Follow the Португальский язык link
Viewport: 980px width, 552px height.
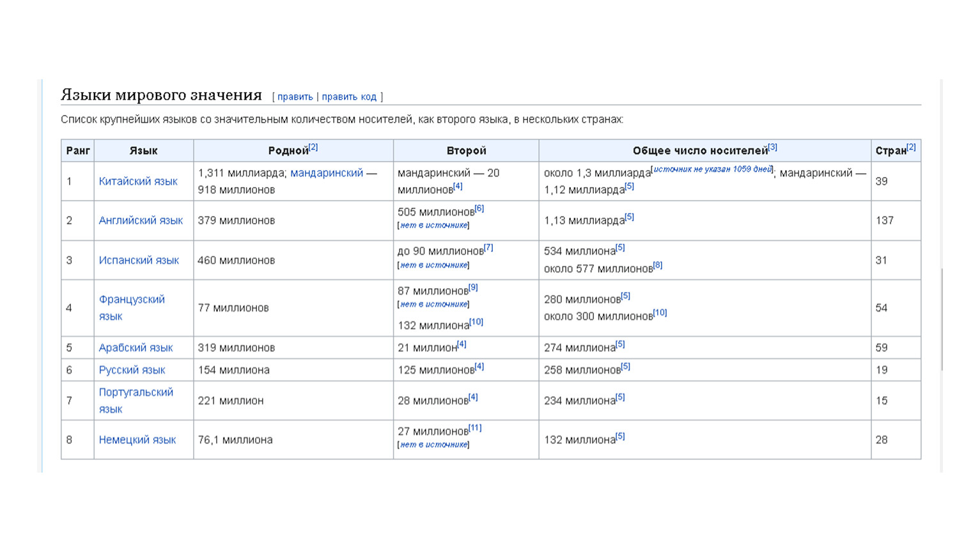tap(136, 401)
